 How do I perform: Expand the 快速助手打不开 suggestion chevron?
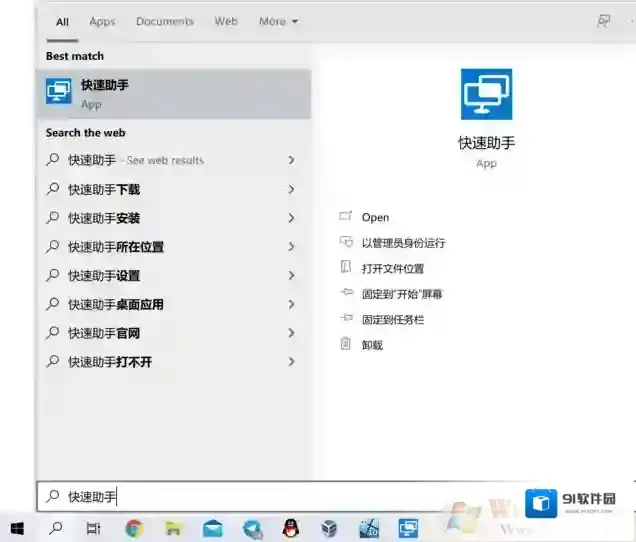(x=291, y=362)
